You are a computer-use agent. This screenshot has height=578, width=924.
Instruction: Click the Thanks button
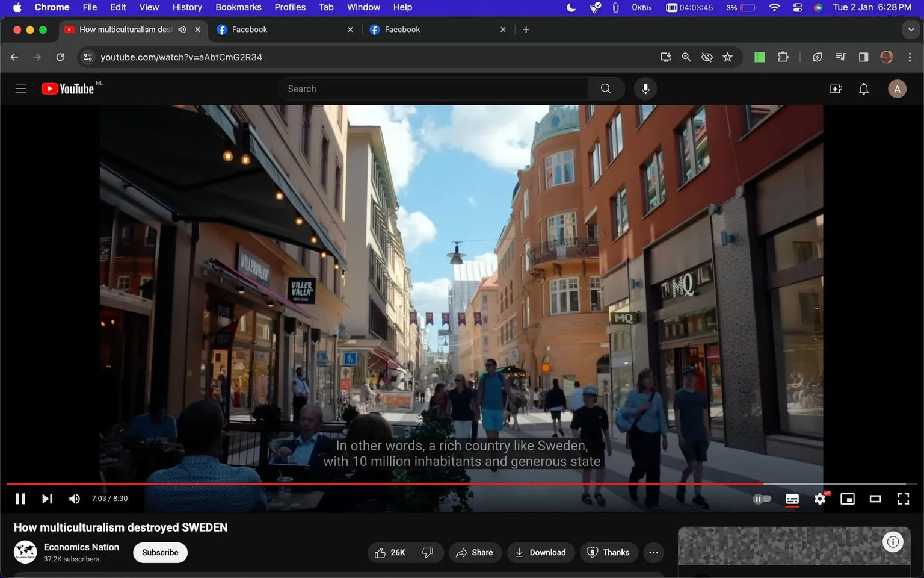[608, 553]
